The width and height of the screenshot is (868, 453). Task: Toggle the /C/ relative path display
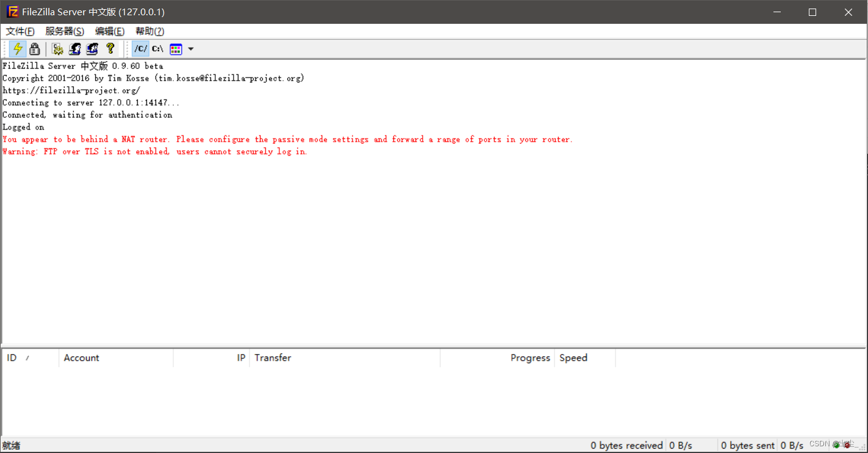[x=141, y=49]
